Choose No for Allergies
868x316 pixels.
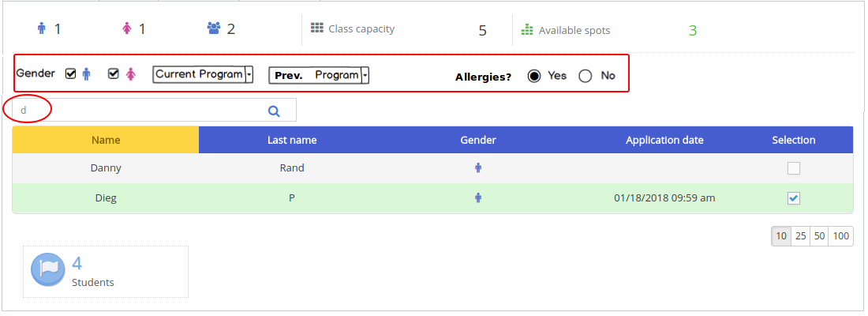[x=586, y=77]
